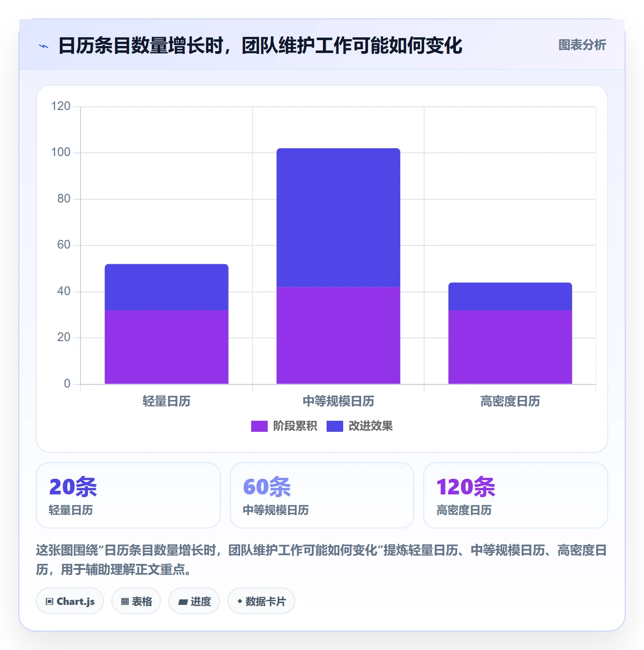Click the blue segment of 中等规模日历 bar
This screenshot has height=650, width=644.
point(338,218)
